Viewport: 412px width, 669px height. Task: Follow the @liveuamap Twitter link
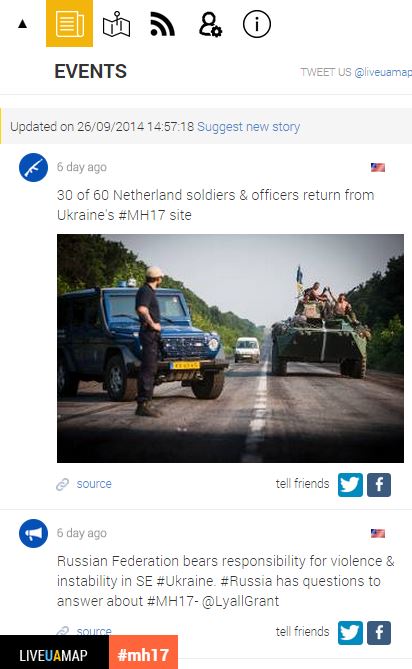383,72
